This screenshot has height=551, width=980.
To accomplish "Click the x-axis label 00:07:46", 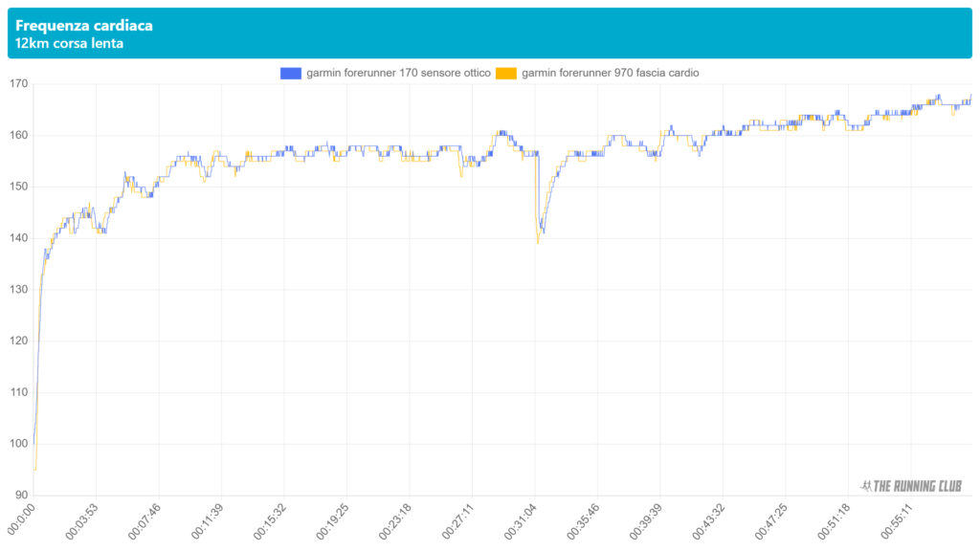I will click(x=145, y=521).
